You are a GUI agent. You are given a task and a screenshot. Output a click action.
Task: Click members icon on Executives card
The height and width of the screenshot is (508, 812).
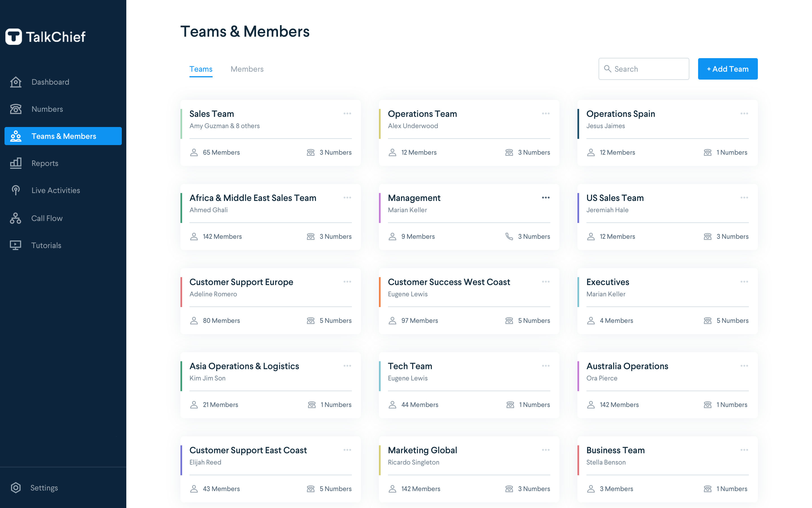coord(591,321)
